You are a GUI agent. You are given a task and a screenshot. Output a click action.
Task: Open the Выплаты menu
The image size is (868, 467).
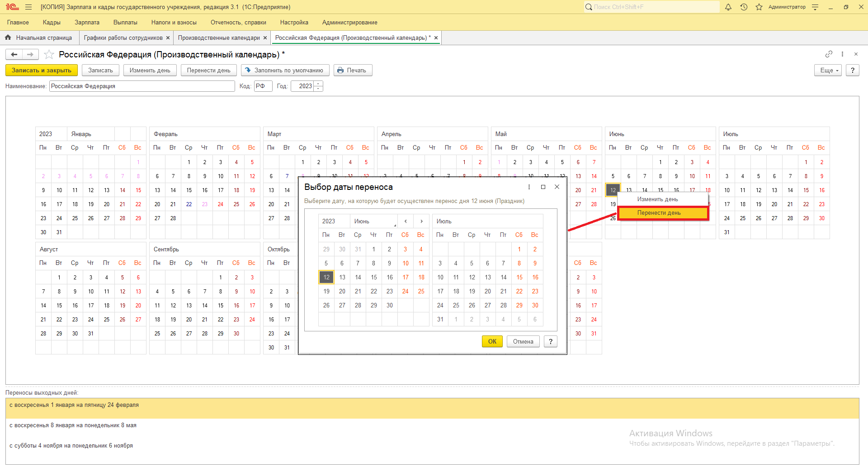(125, 22)
